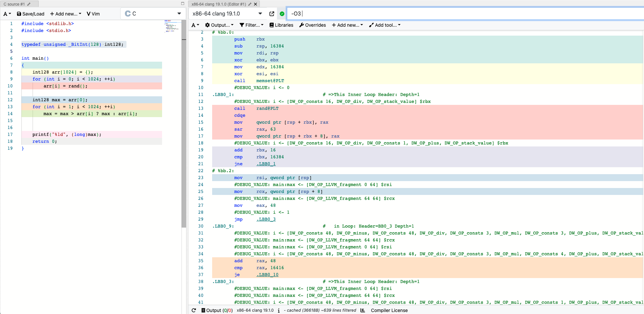Show compiler info icon in status bar

point(279,310)
